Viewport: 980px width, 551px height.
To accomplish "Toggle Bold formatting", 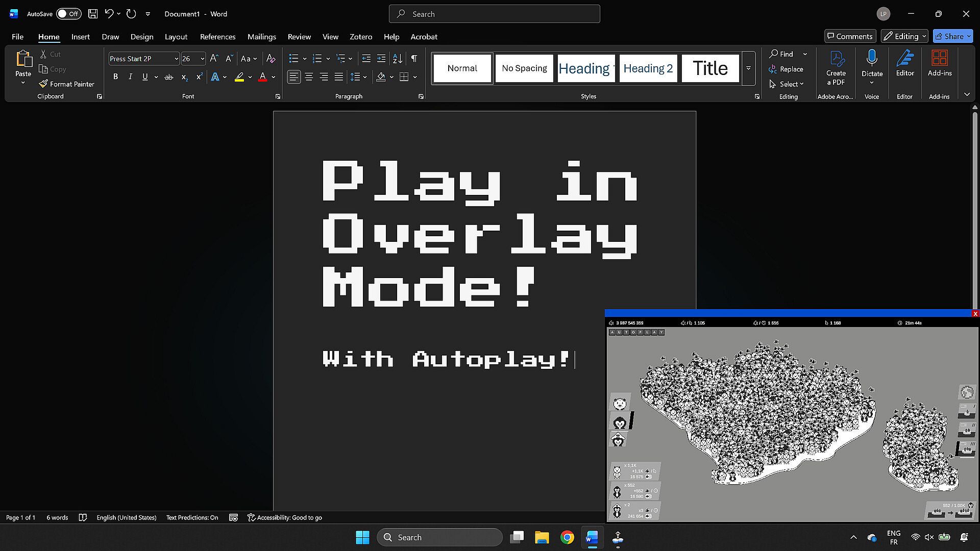I will 115,77.
